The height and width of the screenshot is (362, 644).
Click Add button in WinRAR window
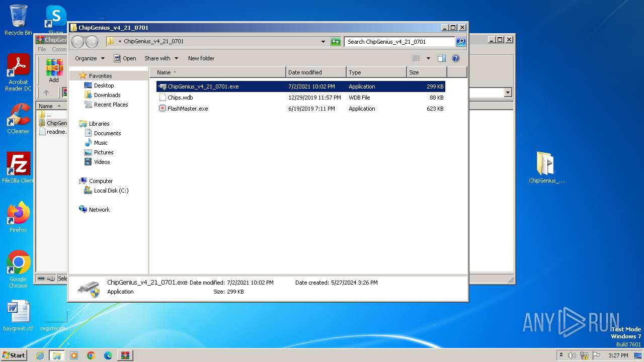pyautogui.click(x=54, y=71)
